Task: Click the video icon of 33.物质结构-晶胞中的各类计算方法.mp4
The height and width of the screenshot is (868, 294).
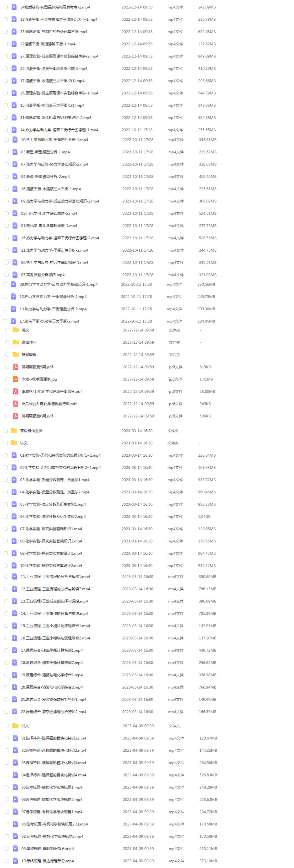Action: point(14,32)
